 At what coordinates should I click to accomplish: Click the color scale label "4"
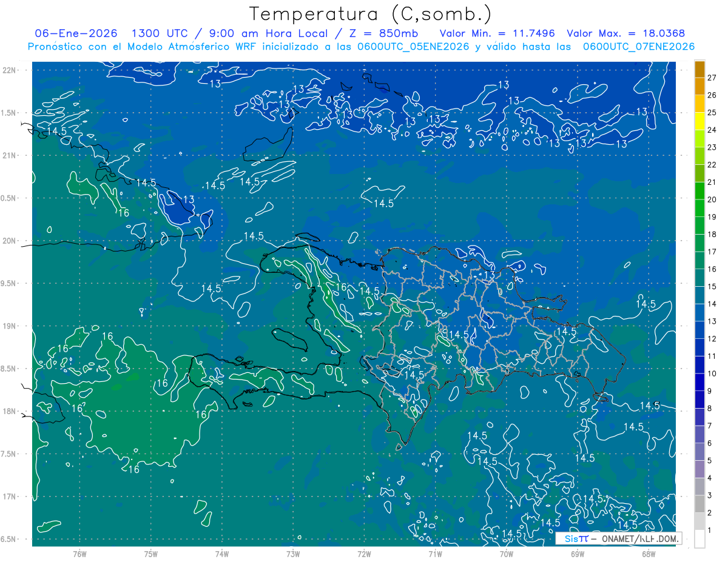pyautogui.click(x=710, y=478)
